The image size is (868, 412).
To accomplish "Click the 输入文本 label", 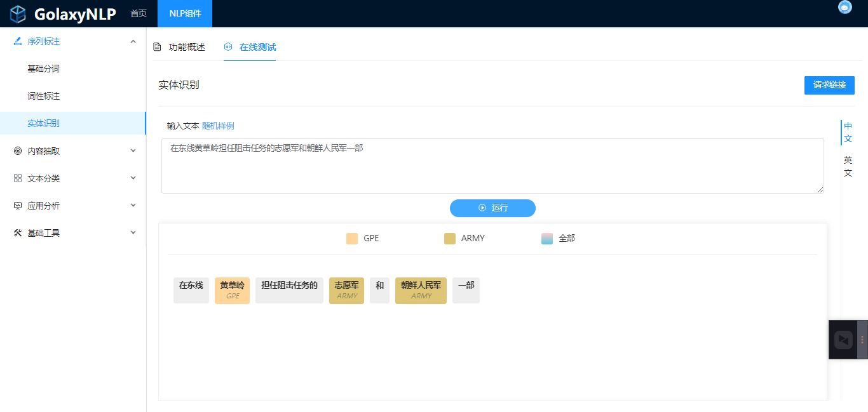I will pos(183,126).
